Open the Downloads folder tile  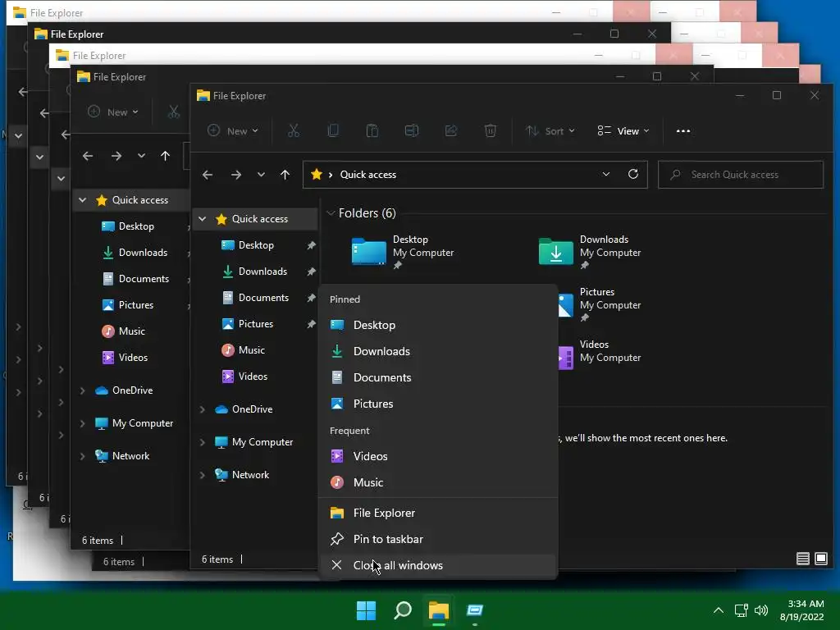[x=589, y=251]
